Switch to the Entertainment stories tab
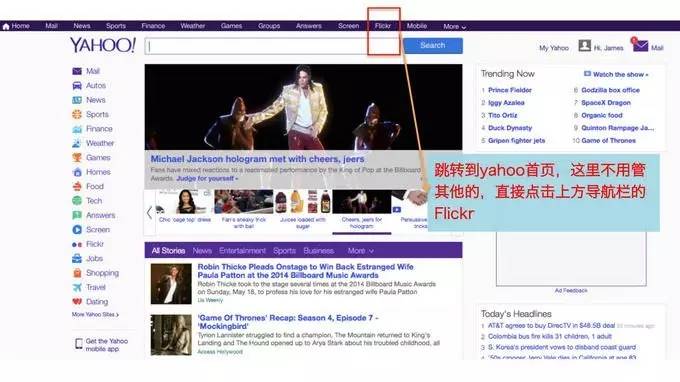 tap(242, 251)
